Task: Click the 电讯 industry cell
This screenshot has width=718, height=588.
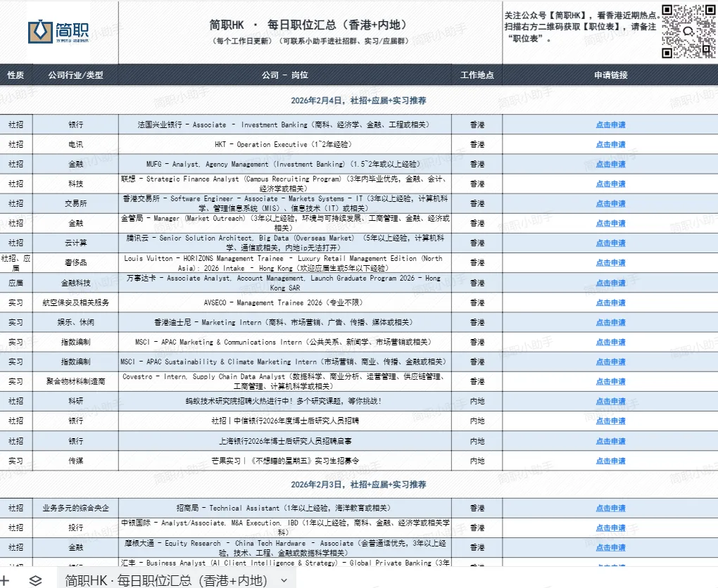Action: point(75,144)
